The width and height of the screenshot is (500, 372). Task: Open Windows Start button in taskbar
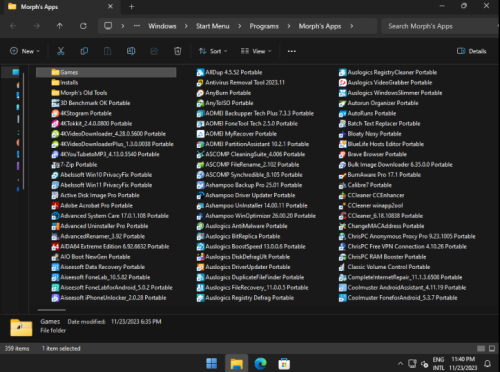tap(212, 363)
